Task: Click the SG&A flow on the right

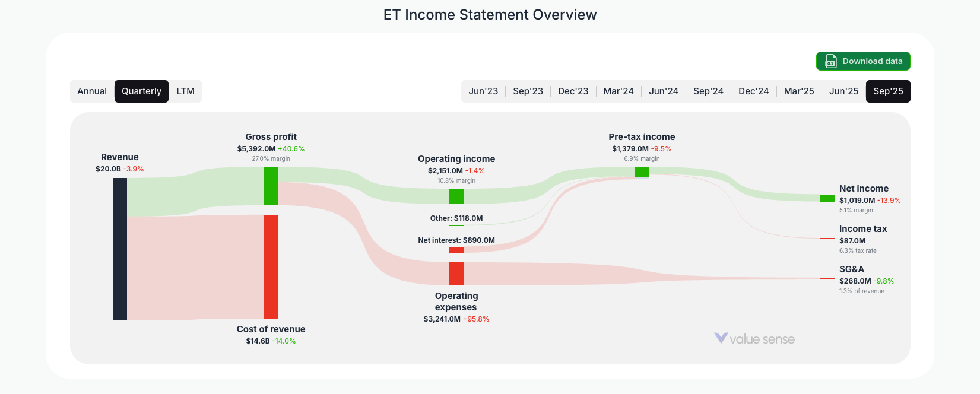Action: (x=826, y=277)
